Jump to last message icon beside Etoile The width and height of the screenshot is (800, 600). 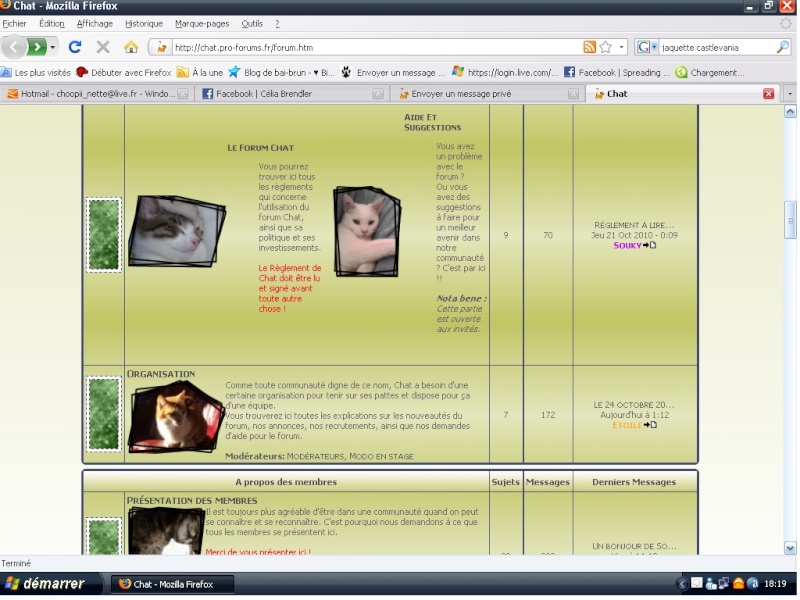pyautogui.click(x=651, y=425)
